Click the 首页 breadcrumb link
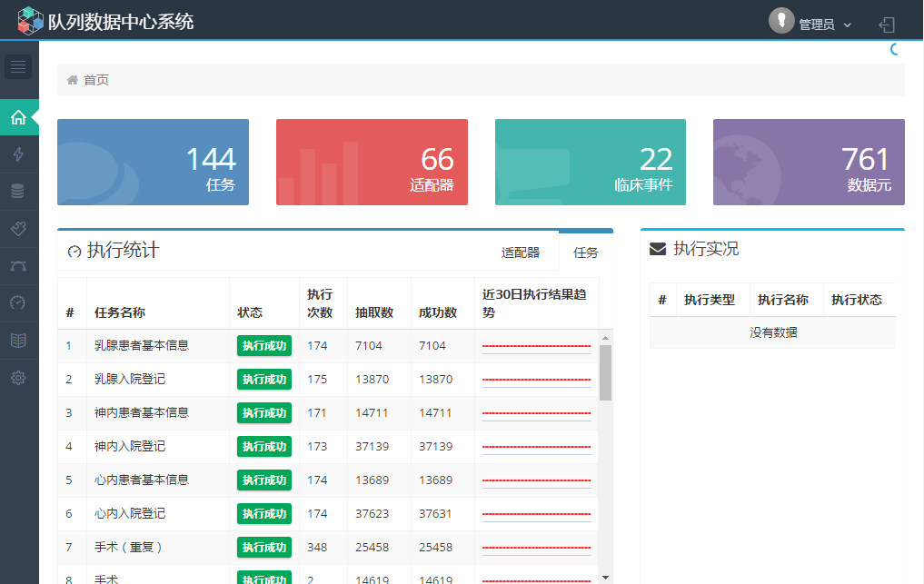The width and height of the screenshot is (924, 584). [96, 80]
